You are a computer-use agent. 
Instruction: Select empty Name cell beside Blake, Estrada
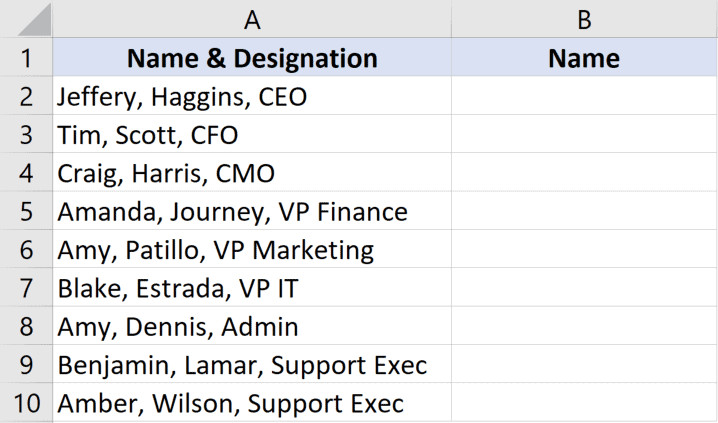pos(584,288)
